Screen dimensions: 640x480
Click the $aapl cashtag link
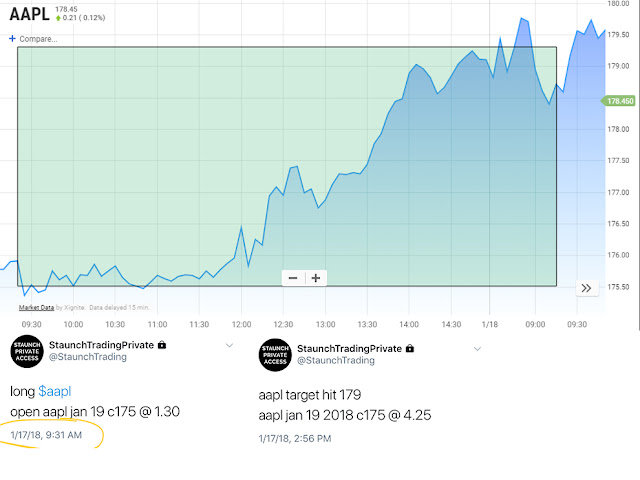coord(55,391)
